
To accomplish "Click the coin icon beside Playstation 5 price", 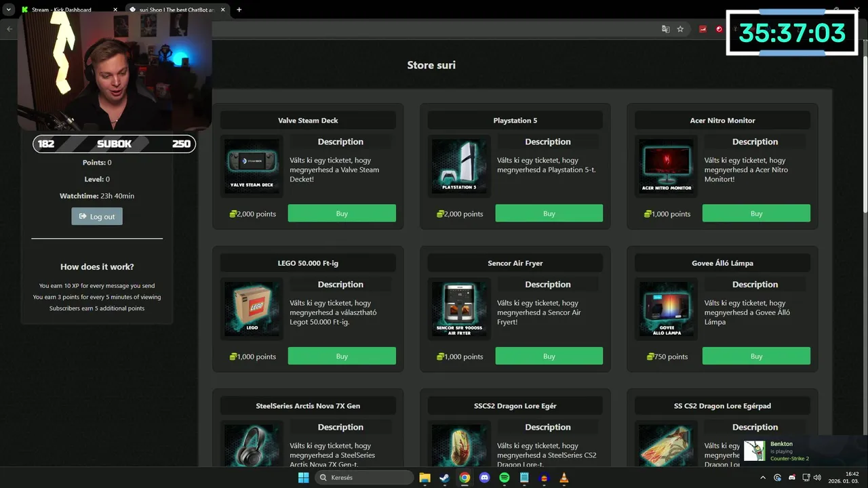I will click(x=441, y=213).
